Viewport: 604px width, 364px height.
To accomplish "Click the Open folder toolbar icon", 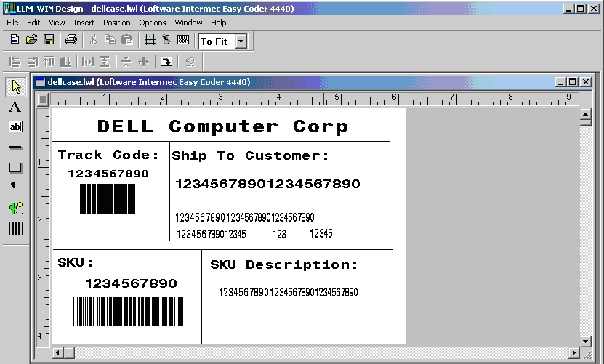I will click(x=32, y=40).
